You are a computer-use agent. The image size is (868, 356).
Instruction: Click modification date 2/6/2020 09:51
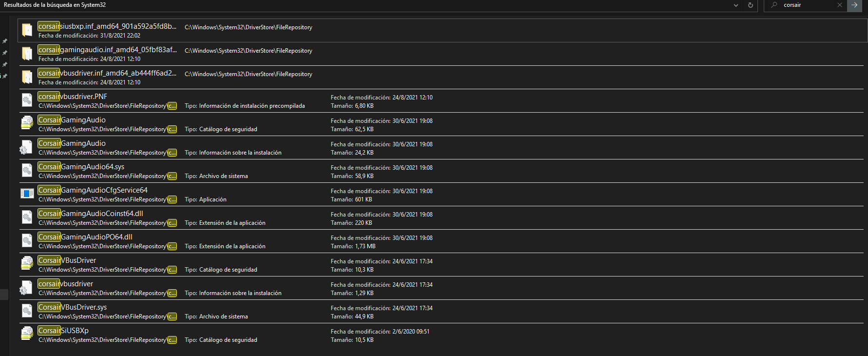(411, 332)
